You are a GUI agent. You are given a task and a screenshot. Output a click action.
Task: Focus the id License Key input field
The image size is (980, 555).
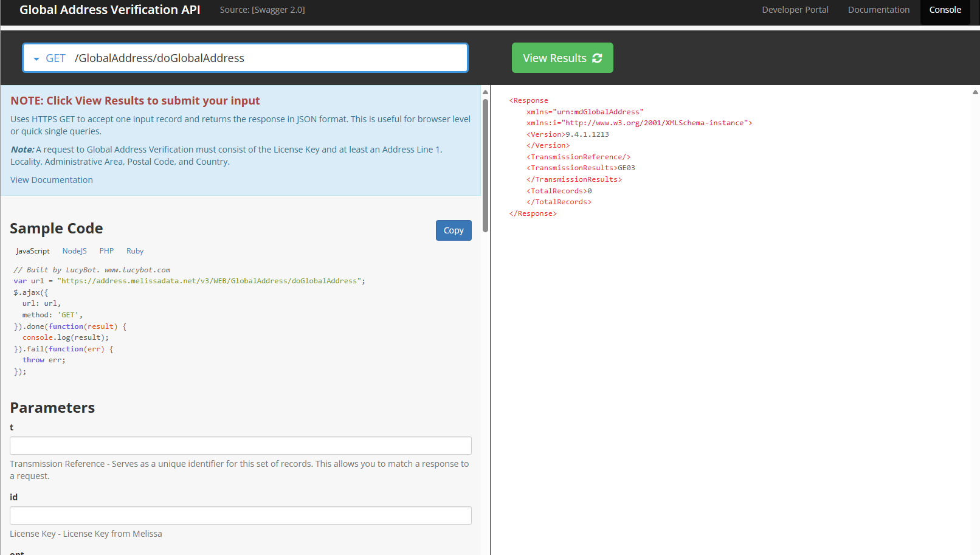click(x=241, y=515)
